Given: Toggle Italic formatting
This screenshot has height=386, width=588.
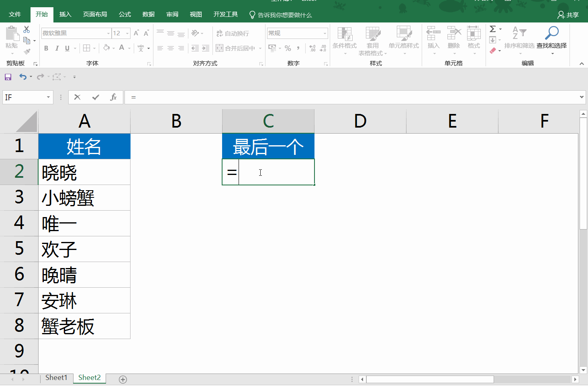Looking at the screenshot, I should pos(57,48).
